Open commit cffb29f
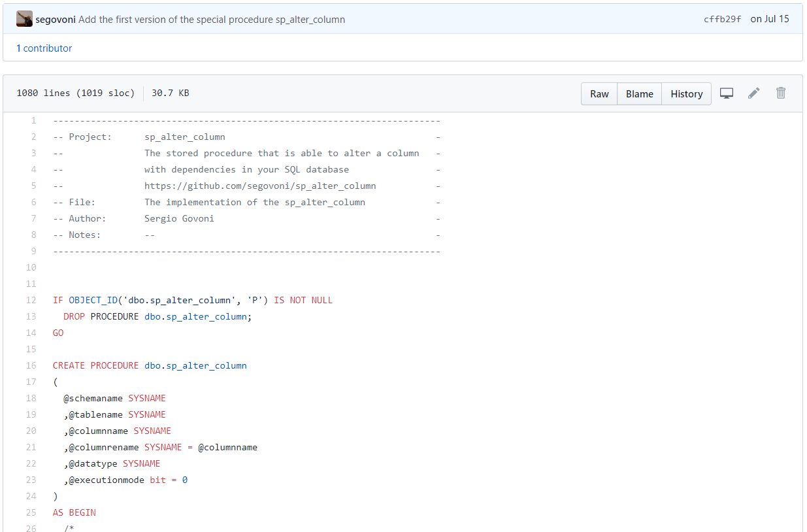This screenshot has height=532, width=807. point(722,18)
